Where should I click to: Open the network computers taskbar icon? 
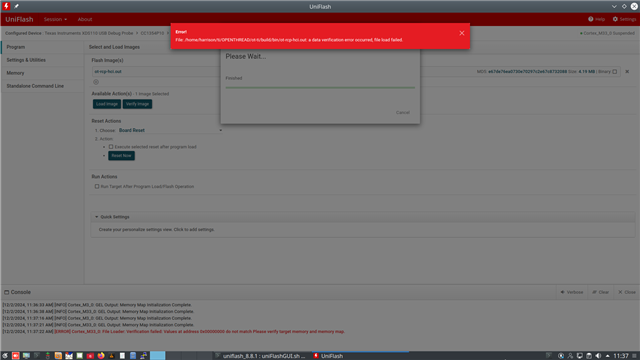[143, 356]
